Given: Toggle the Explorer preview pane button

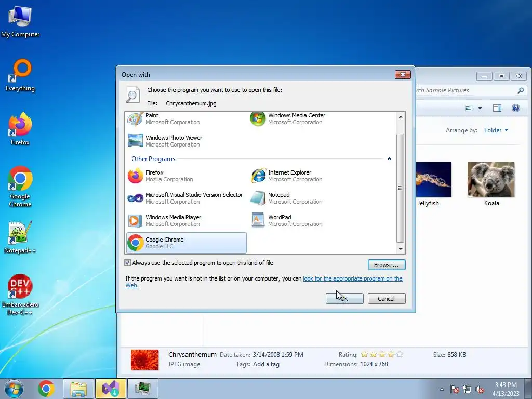Looking at the screenshot, I should [497, 108].
